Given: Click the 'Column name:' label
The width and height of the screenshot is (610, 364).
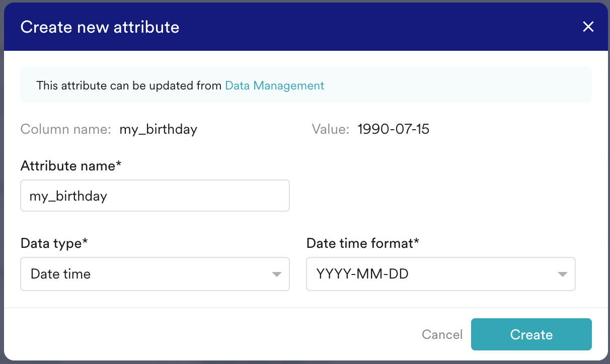Looking at the screenshot, I should pyautogui.click(x=65, y=130).
